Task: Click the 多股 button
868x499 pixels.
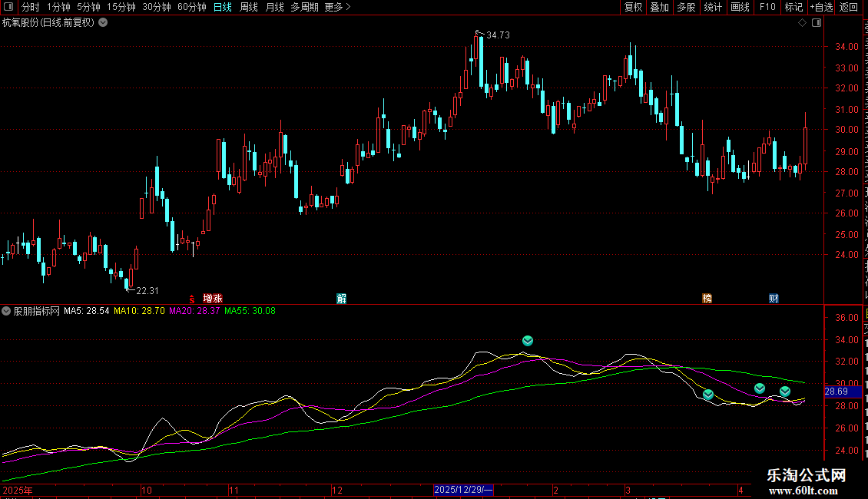Action: tap(687, 7)
